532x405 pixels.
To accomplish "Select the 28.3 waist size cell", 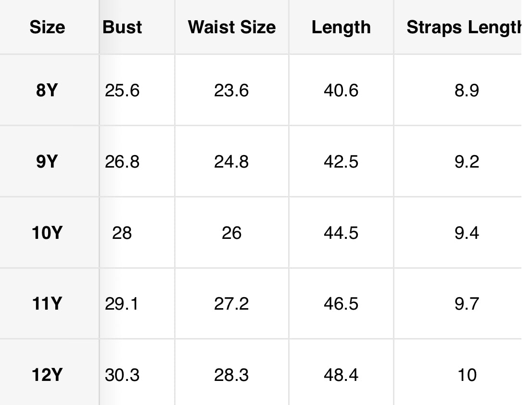I will click(231, 375).
